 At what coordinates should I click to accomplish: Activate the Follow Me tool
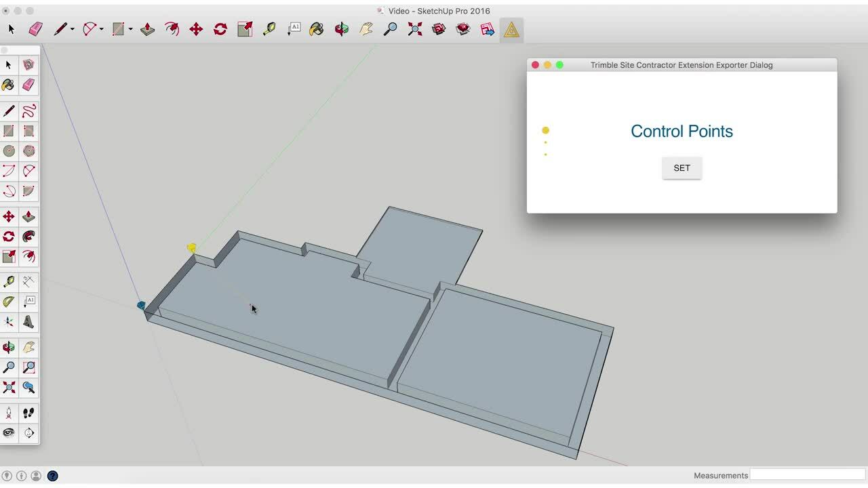click(28, 237)
